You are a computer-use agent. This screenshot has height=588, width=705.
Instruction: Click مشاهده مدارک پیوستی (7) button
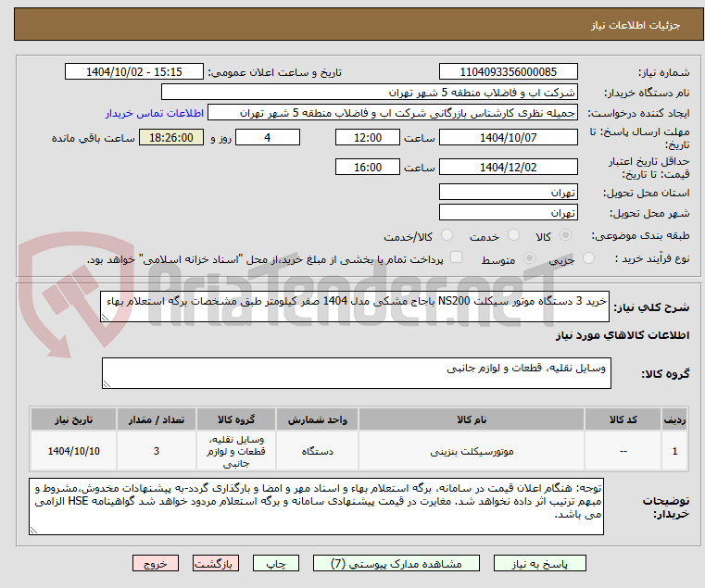(x=397, y=564)
